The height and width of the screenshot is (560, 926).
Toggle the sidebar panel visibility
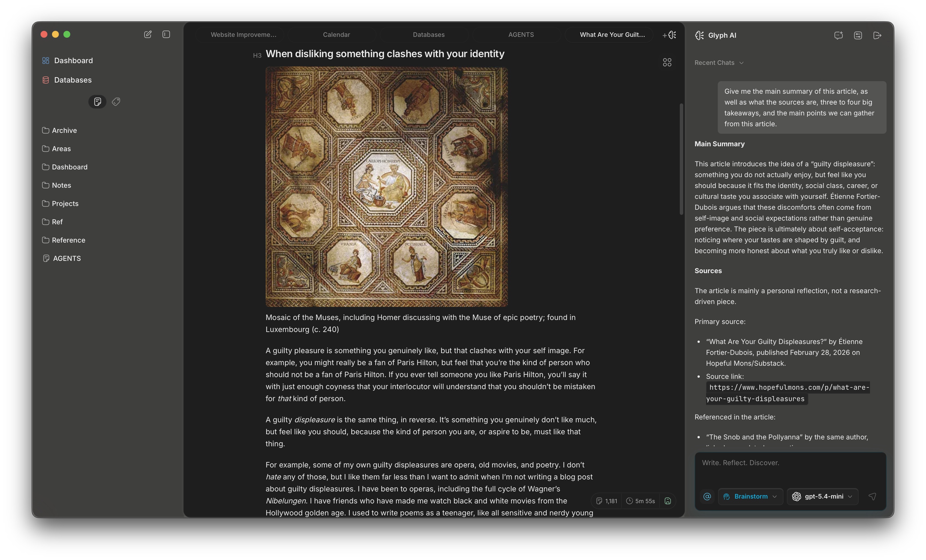click(165, 34)
